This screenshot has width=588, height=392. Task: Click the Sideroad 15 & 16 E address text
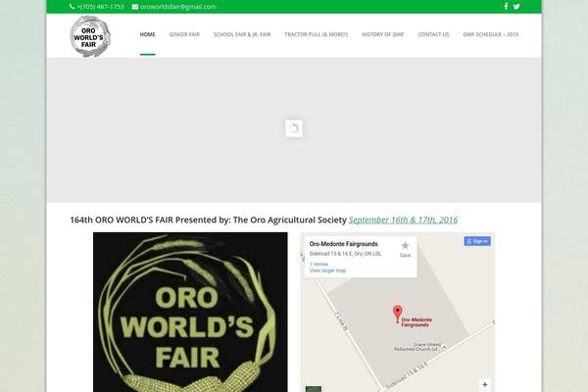(x=345, y=254)
